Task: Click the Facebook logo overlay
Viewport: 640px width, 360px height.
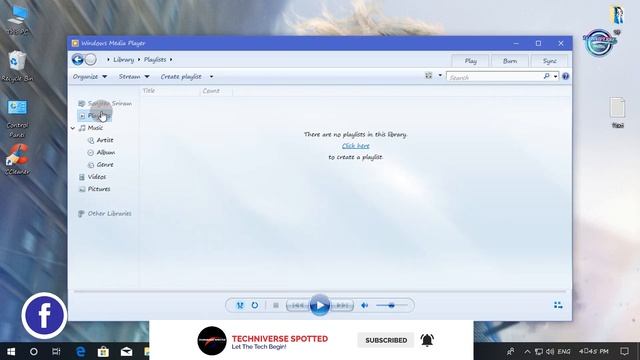Action: 44,316
